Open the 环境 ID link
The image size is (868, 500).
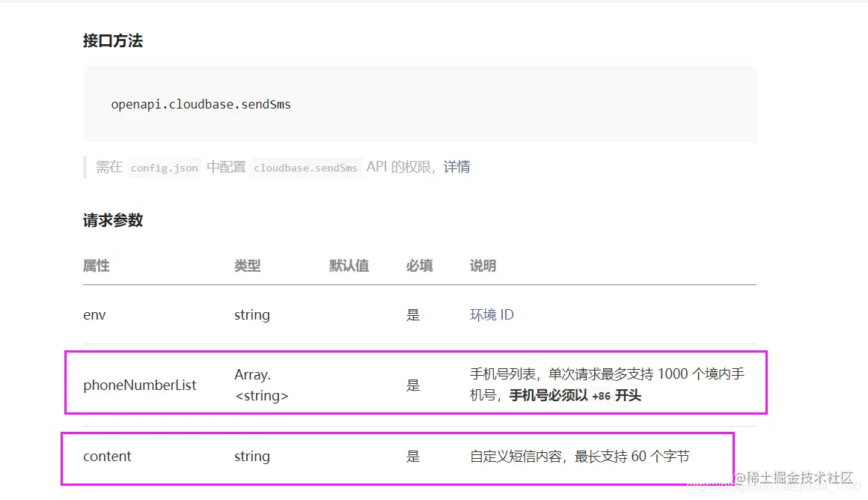492,314
